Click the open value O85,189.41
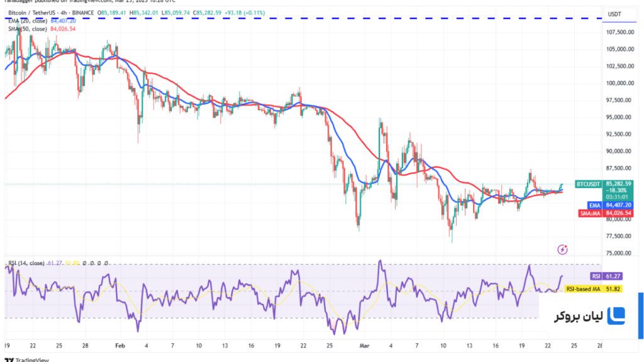The image size is (644, 362). [x=112, y=13]
